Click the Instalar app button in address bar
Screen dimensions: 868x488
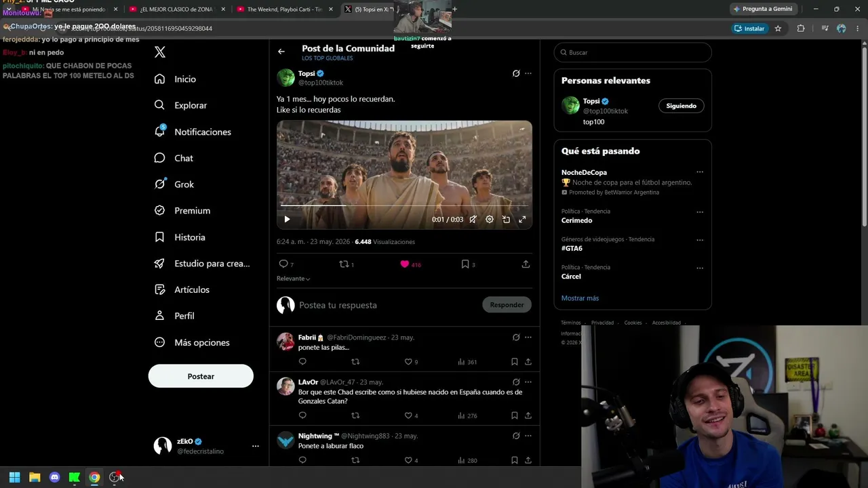coord(749,28)
